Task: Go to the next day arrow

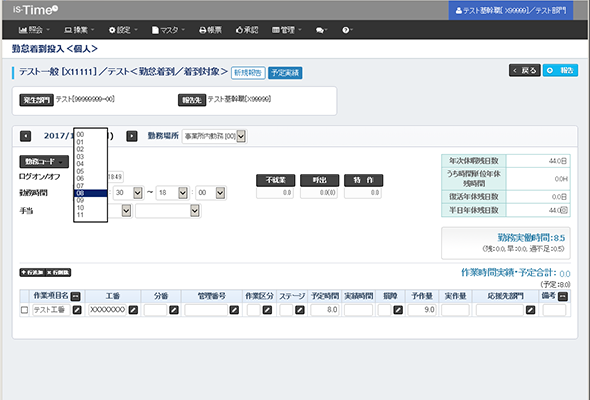Action: coord(132,136)
